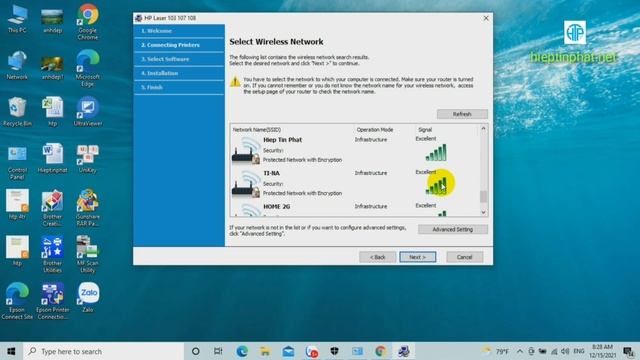This screenshot has width=640, height=360.
Task: Open File Explorer from the taskbar
Action: [x=265, y=351]
